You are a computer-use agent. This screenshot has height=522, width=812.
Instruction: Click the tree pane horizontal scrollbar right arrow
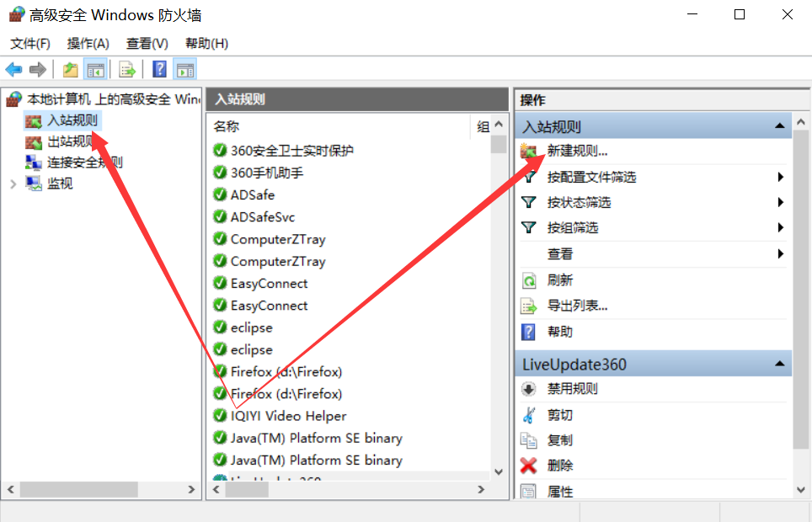click(191, 489)
